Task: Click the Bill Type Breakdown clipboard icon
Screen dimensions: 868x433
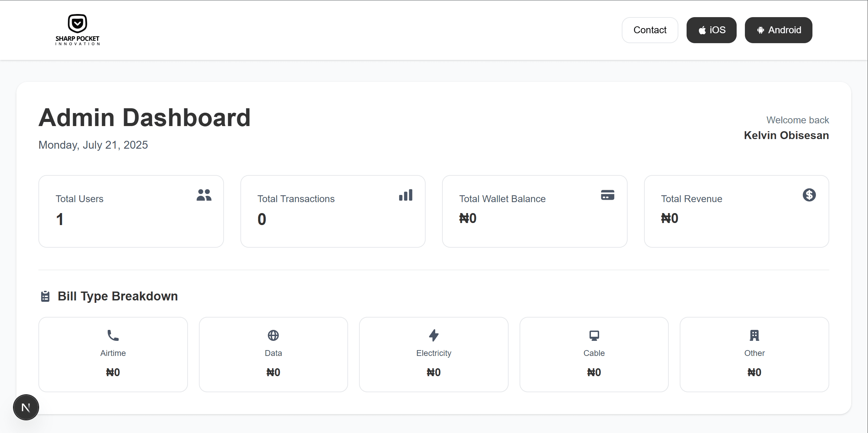Action: pyautogui.click(x=45, y=296)
